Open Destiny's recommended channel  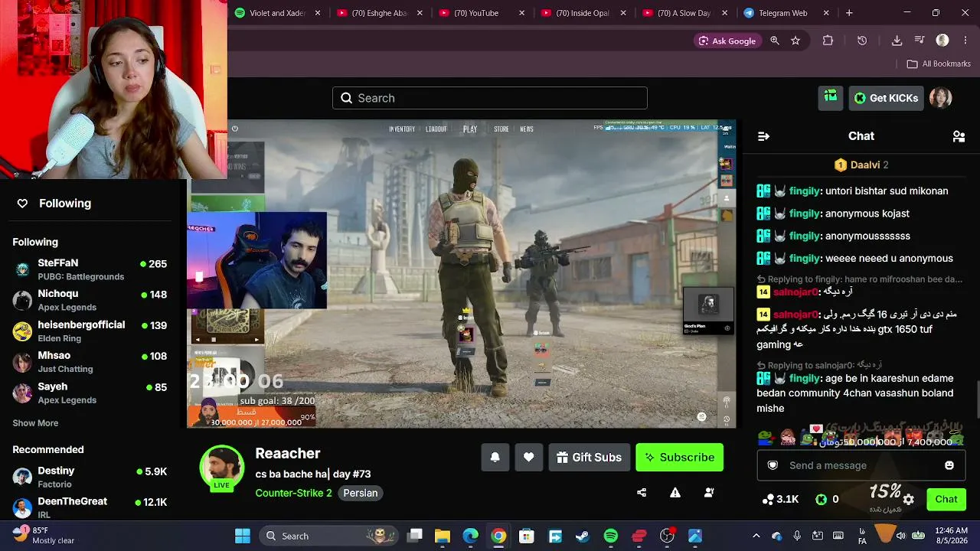point(90,477)
